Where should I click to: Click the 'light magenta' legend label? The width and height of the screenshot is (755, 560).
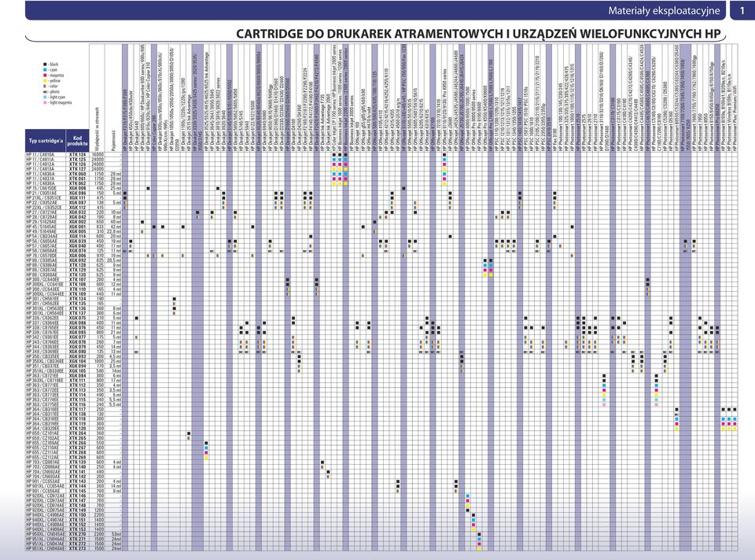point(60,102)
